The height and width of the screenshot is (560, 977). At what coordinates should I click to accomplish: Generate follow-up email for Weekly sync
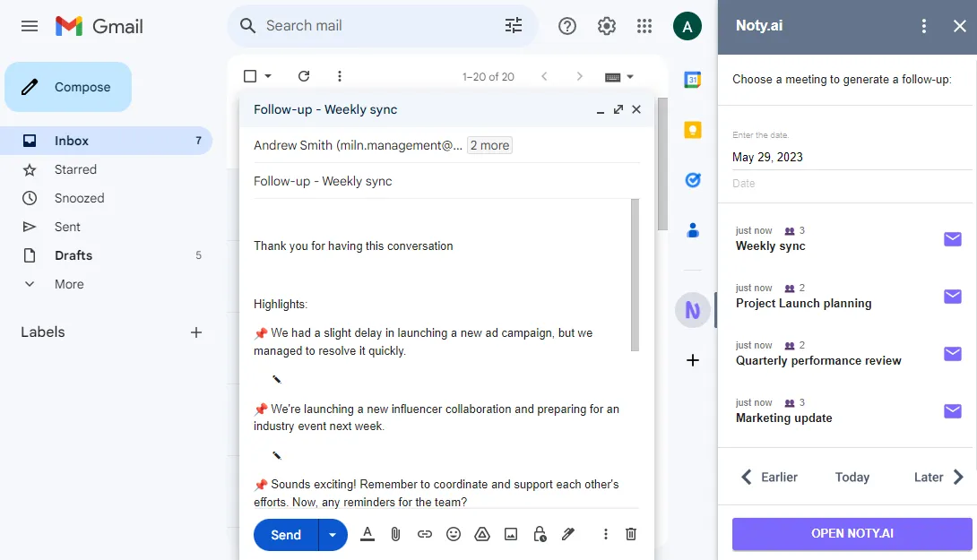(953, 239)
